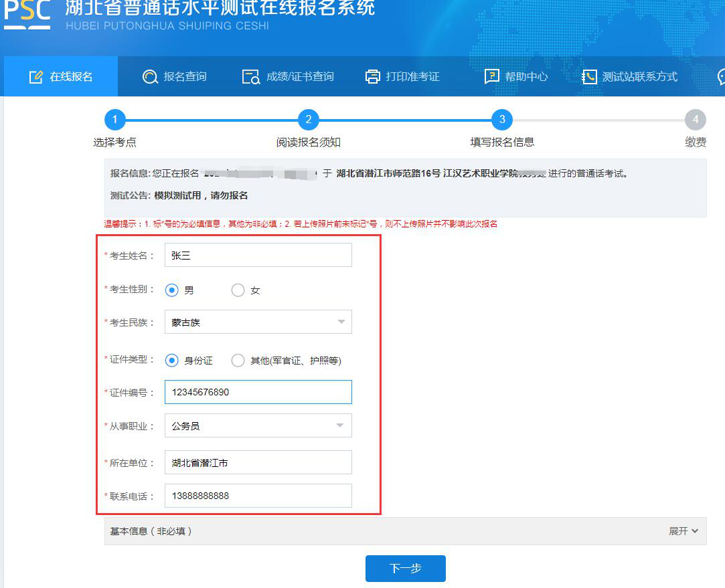Click the 下一步 button
Viewport: 725px width, 588px height.
pos(405,568)
